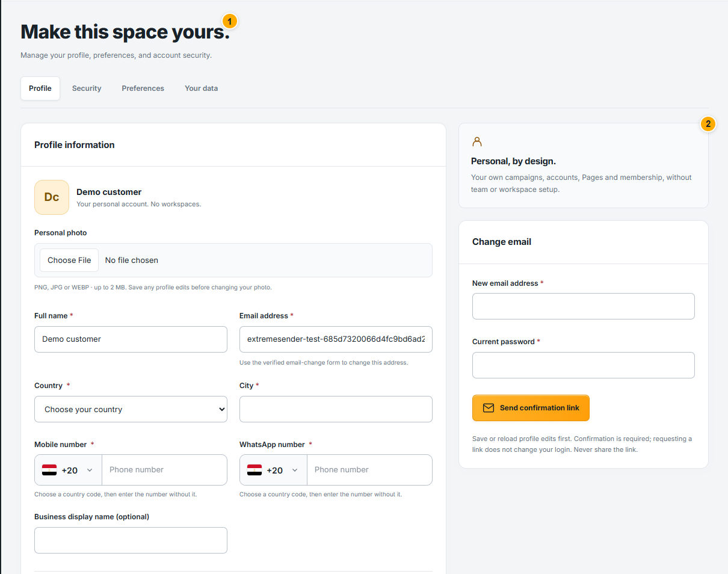Expand the Choose your country dropdown
Image resolution: width=728 pixels, height=574 pixels.
point(131,409)
